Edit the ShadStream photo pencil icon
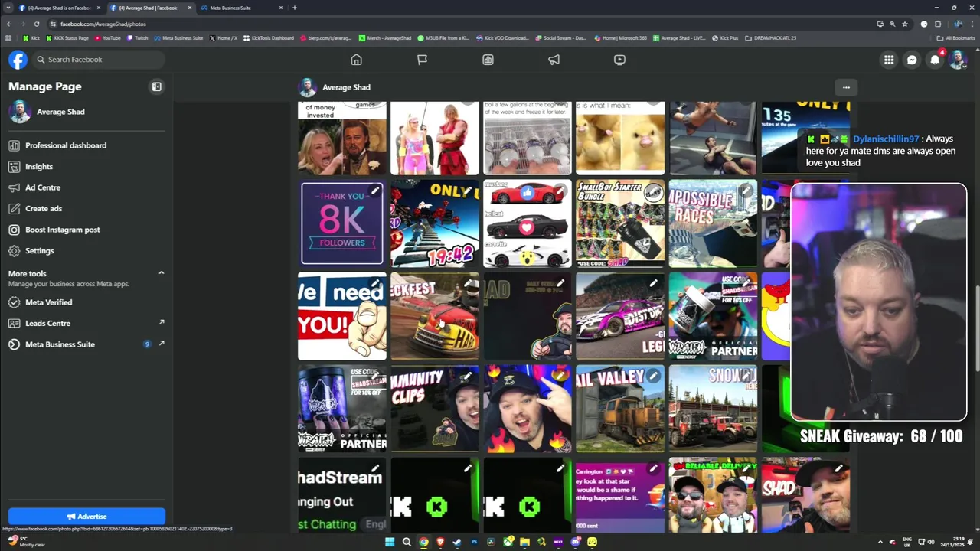The image size is (980, 551). tap(375, 468)
